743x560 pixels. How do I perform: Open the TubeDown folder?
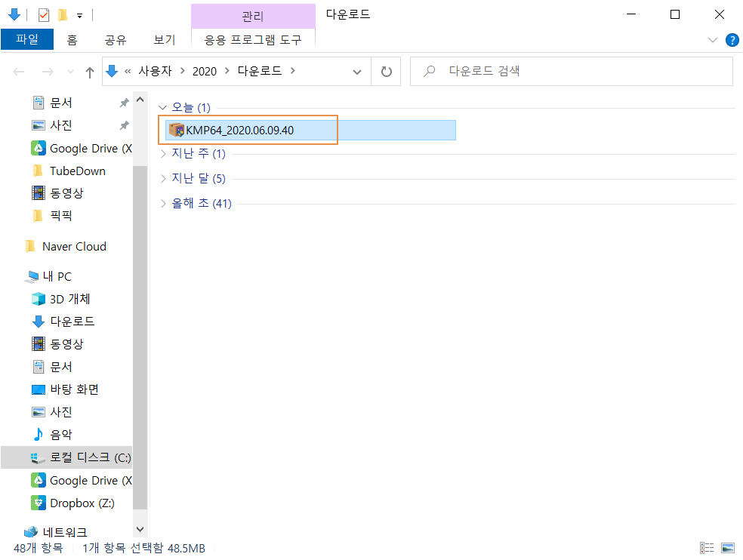coord(69,171)
